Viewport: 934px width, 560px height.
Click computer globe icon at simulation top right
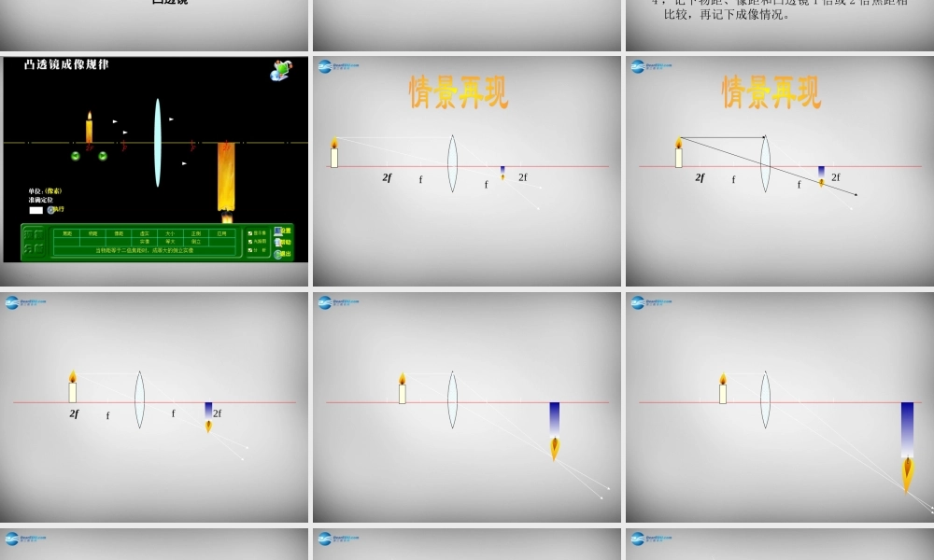280,70
